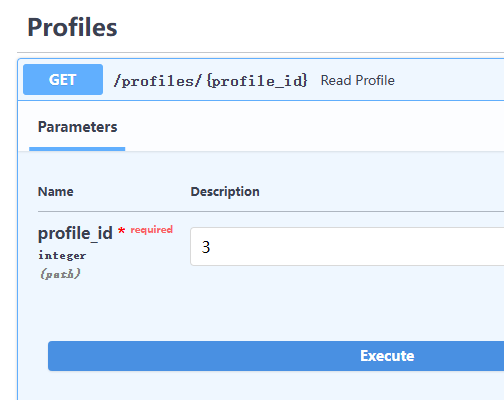
Task: Click blank tab strip right of Parameters
Action: pyautogui.click(x=313, y=127)
